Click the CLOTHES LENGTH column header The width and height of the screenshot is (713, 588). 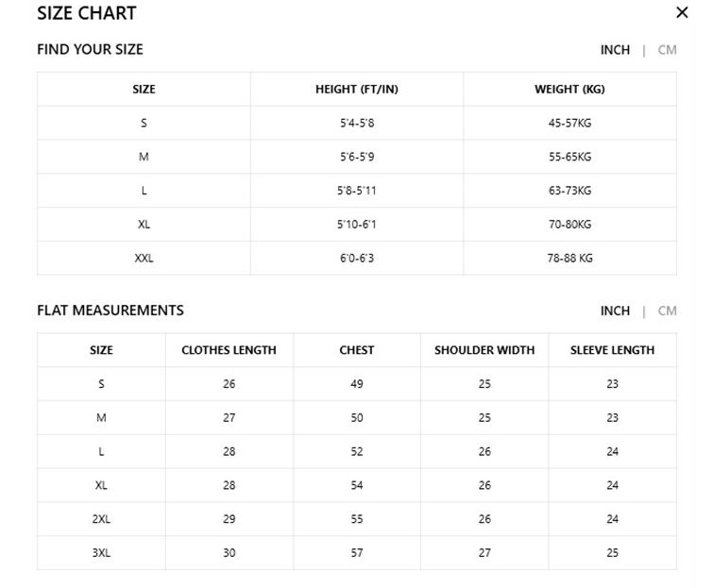coord(229,350)
